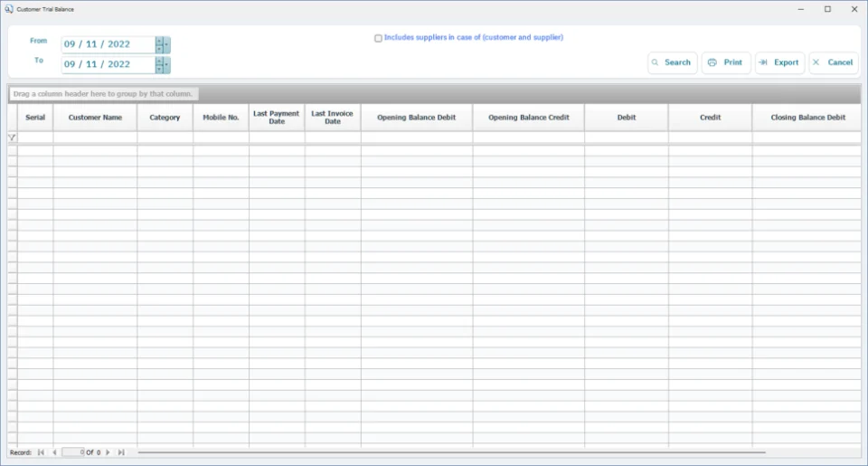
Task: Click the Serial filter row cell
Action: (x=35, y=138)
